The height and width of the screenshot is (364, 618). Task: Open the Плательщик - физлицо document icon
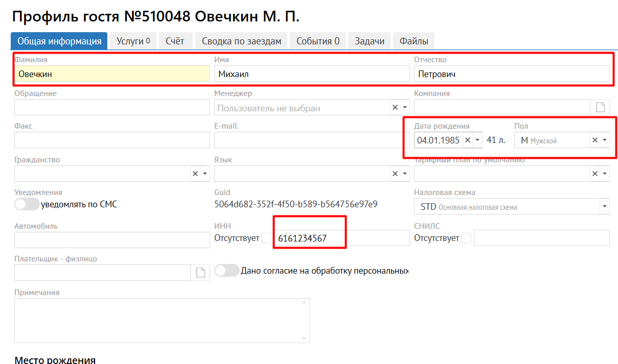pyautogui.click(x=200, y=273)
